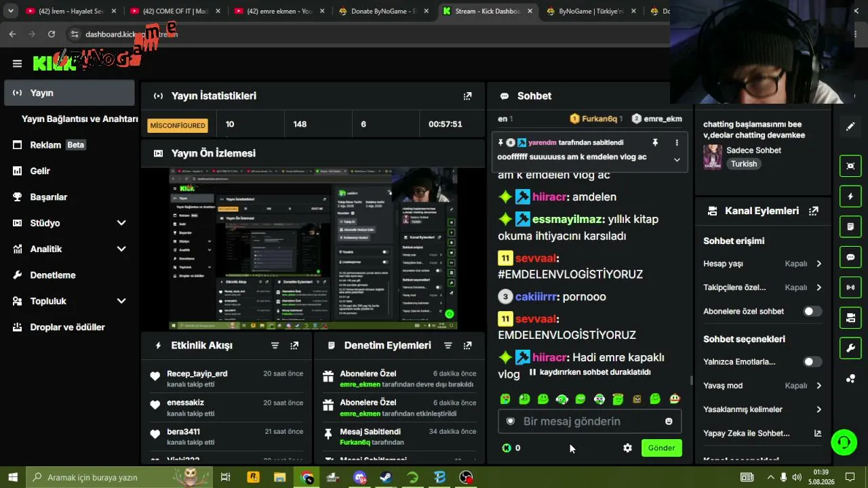Open chat settings gear icon
Viewport: 868px width, 488px height.
click(627, 448)
